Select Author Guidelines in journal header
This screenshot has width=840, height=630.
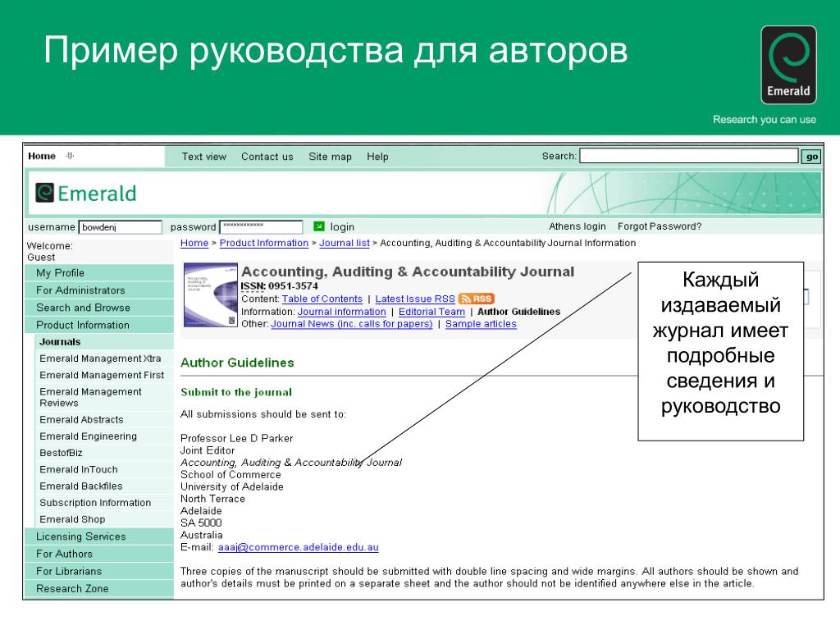[x=518, y=311]
